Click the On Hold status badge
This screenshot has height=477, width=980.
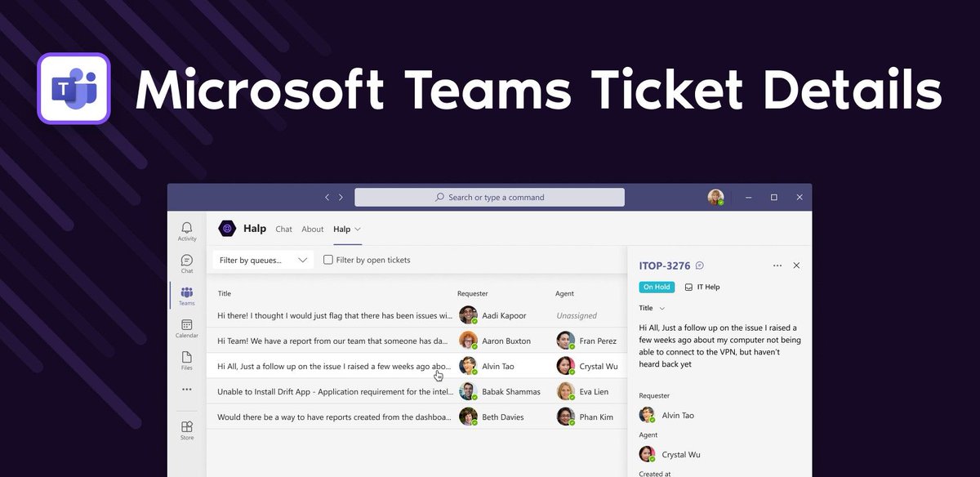657,288
